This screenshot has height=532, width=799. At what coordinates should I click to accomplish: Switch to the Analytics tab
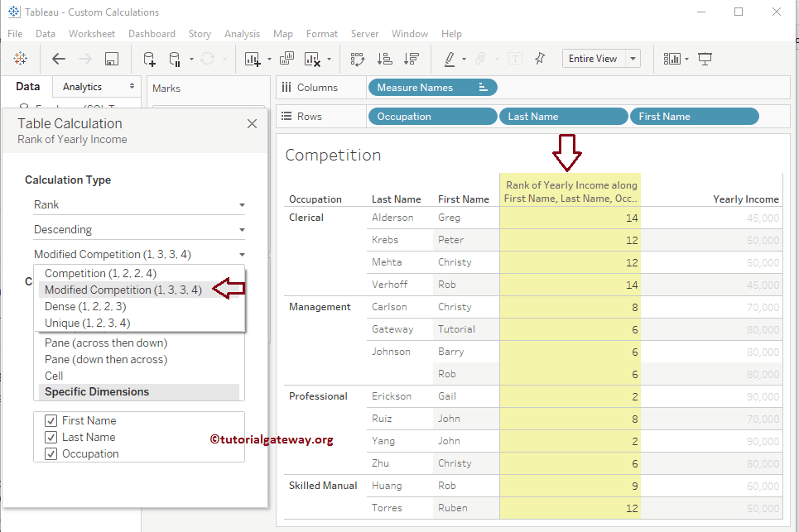[x=83, y=87]
